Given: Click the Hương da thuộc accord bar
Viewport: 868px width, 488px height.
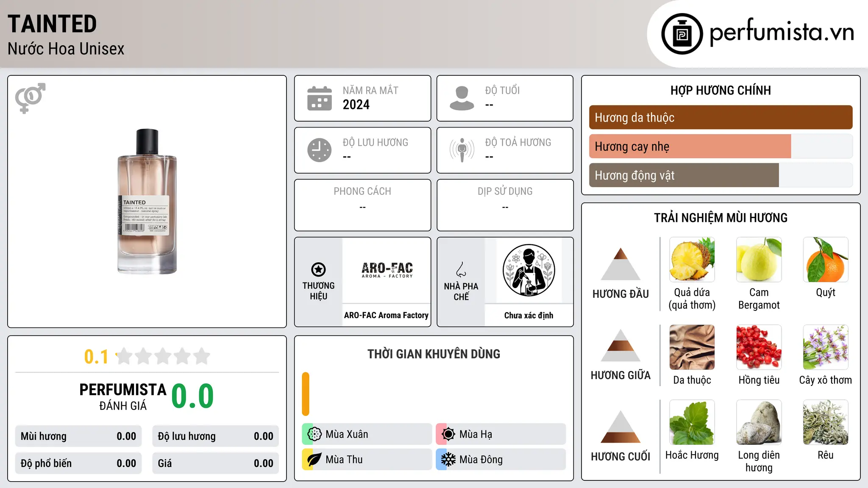Looking at the screenshot, I should [721, 117].
